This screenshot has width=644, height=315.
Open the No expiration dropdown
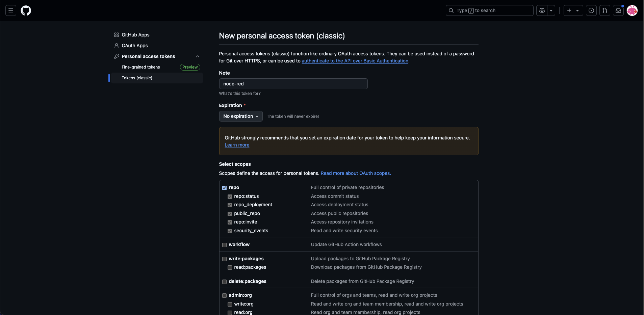click(241, 116)
